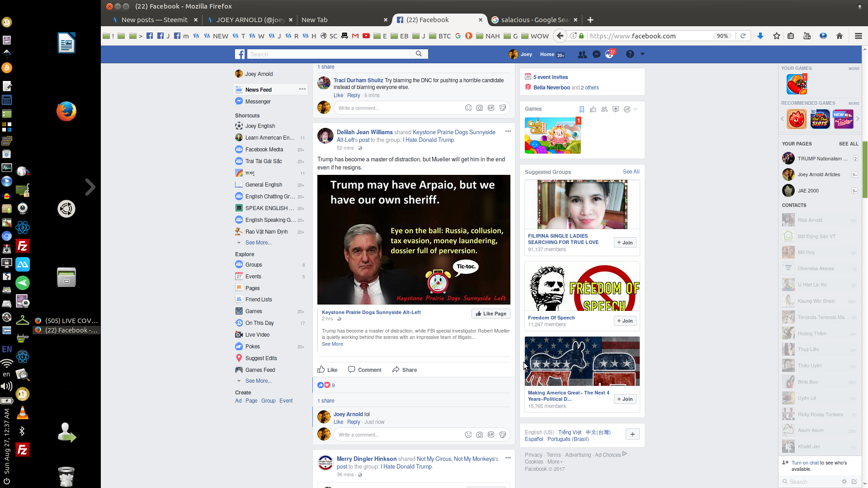
Task: Click See All suggested groups link
Action: click(631, 172)
